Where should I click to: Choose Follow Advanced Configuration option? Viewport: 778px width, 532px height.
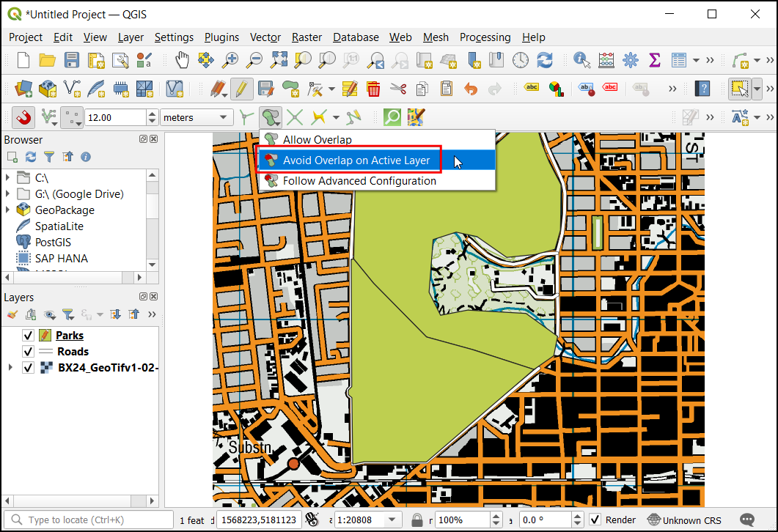[x=359, y=181]
